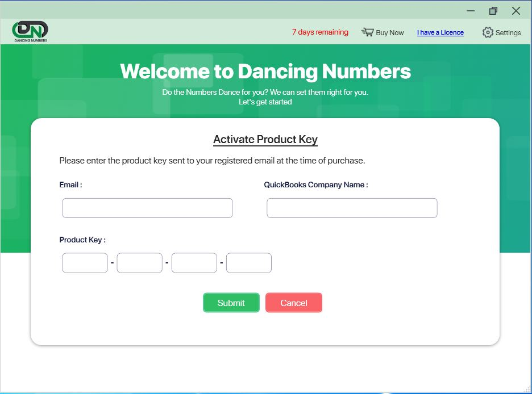This screenshot has width=532, height=394.
Task: Click inside the Email field
Action: click(147, 208)
